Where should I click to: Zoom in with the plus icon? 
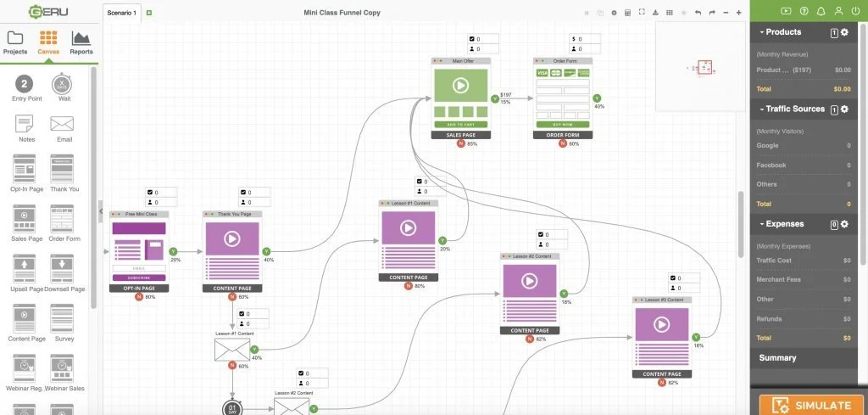pos(739,13)
